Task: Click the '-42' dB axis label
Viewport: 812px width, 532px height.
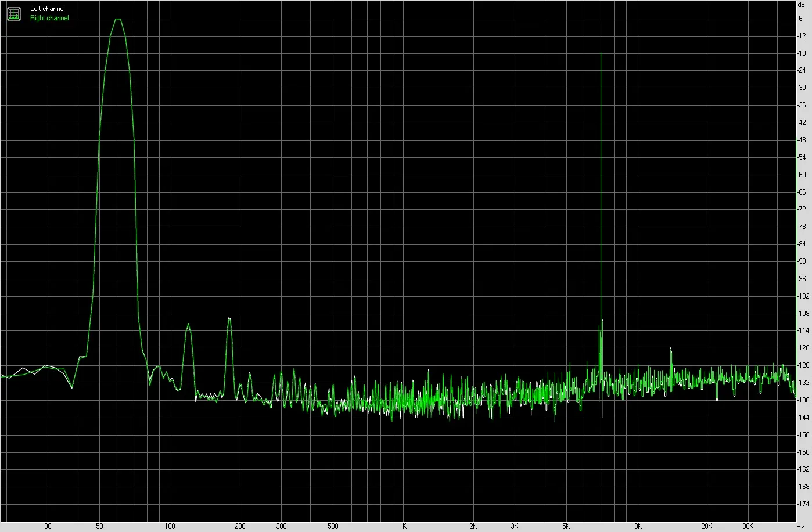Action: (802, 123)
